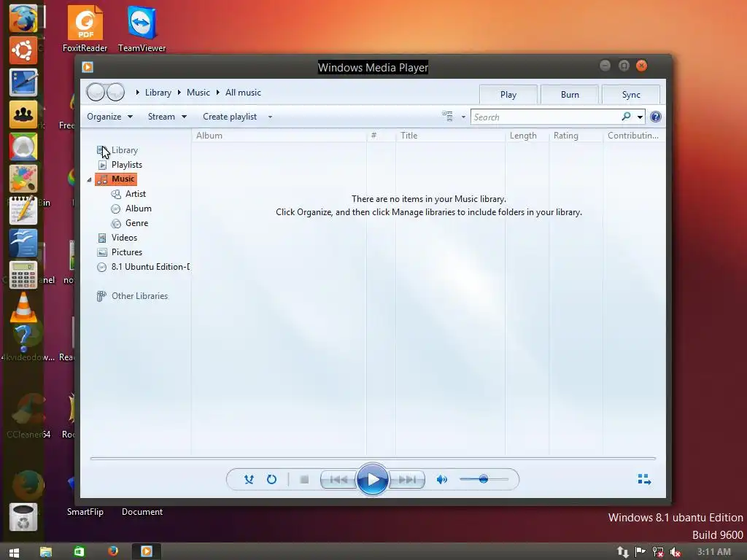Open the Store icon on taskbar
This screenshot has width=747, height=560.
[79, 551]
